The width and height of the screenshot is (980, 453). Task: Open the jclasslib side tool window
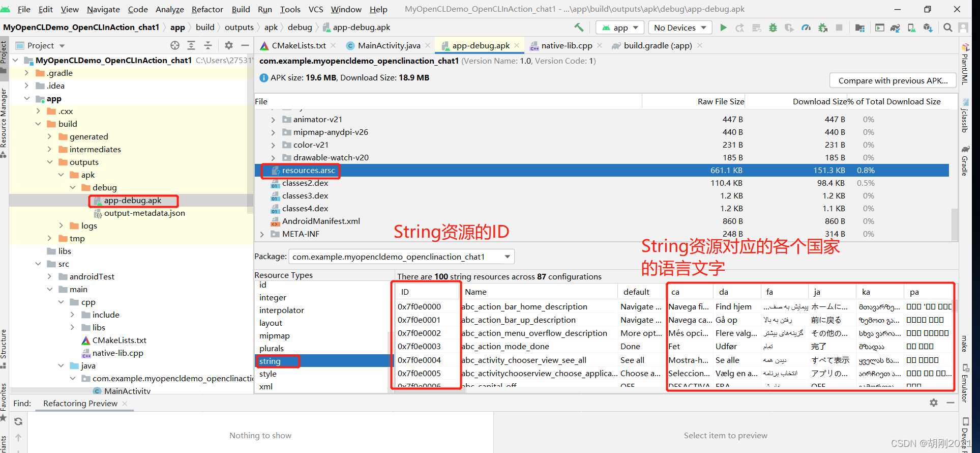tap(965, 116)
